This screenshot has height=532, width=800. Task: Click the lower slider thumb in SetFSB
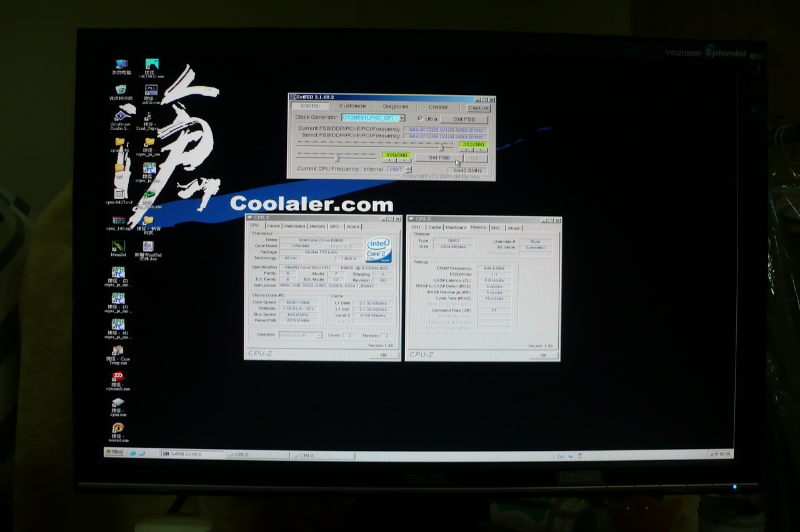[337, 157]
